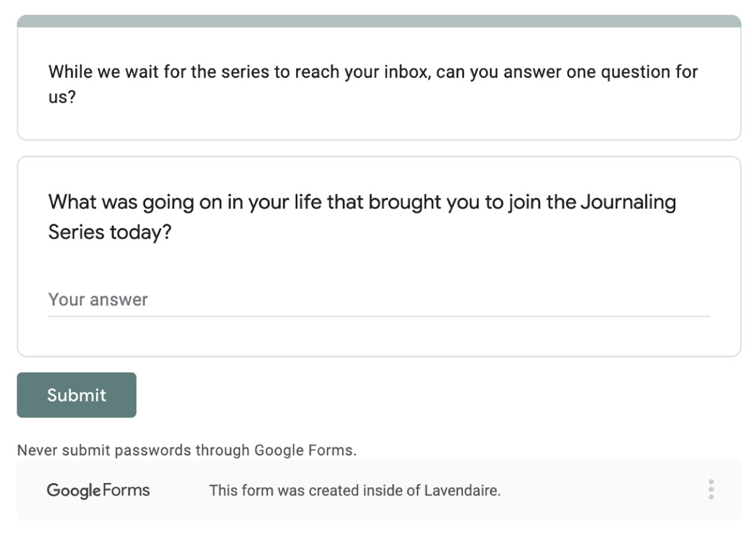
Task: Click the word 'Forms' in the footer logo
Action: [126, 490]
